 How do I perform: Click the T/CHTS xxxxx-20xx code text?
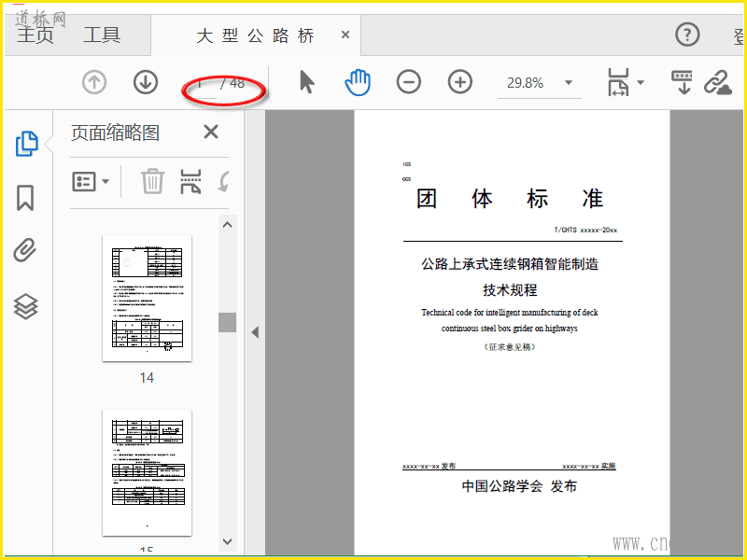click(585, 230)
